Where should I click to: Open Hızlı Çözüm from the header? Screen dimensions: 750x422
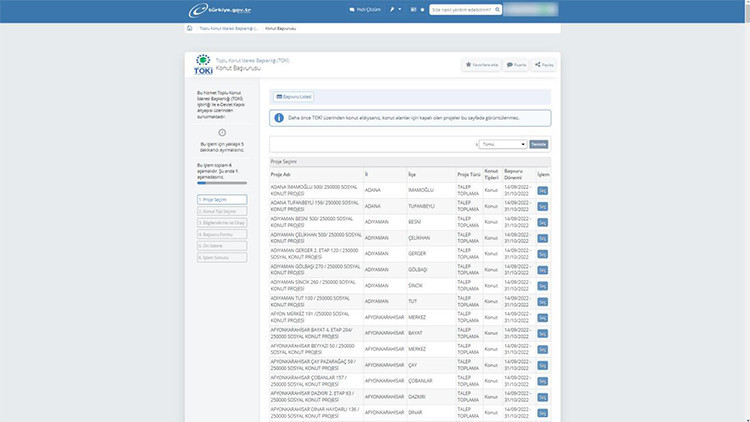tap(365, 10)
